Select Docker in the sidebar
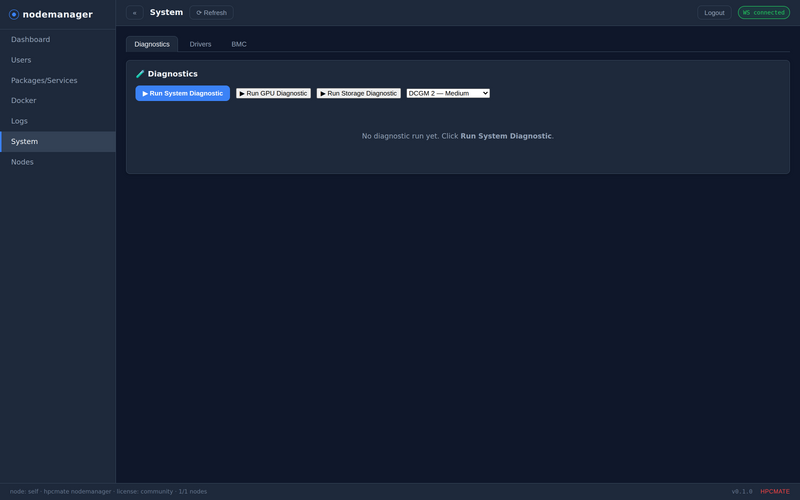Screen dimensions: 800x500 (58, 101)
